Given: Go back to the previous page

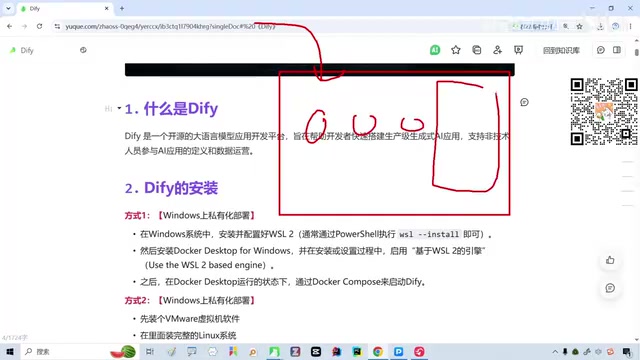Looking at the screenshot, I should pyautogui.click(x=9, y=26).
